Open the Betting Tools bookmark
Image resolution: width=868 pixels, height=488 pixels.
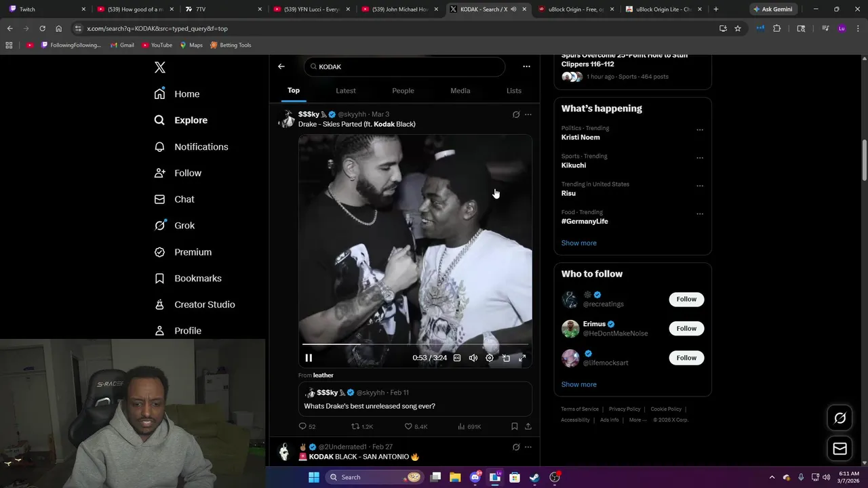[x=231, y=45]
